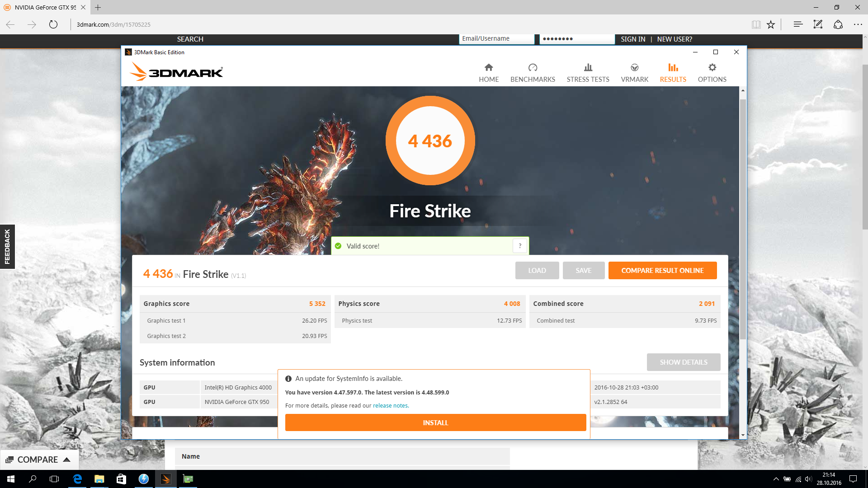Screen dimensions: 868x488
Task: Select the RESULTS tab
Action: pos(673,73)
